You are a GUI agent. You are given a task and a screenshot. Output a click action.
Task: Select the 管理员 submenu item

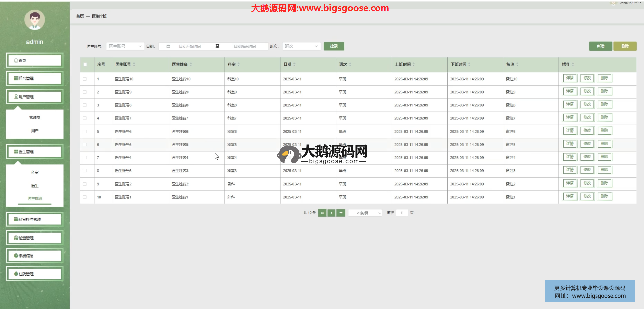(35, 117)
